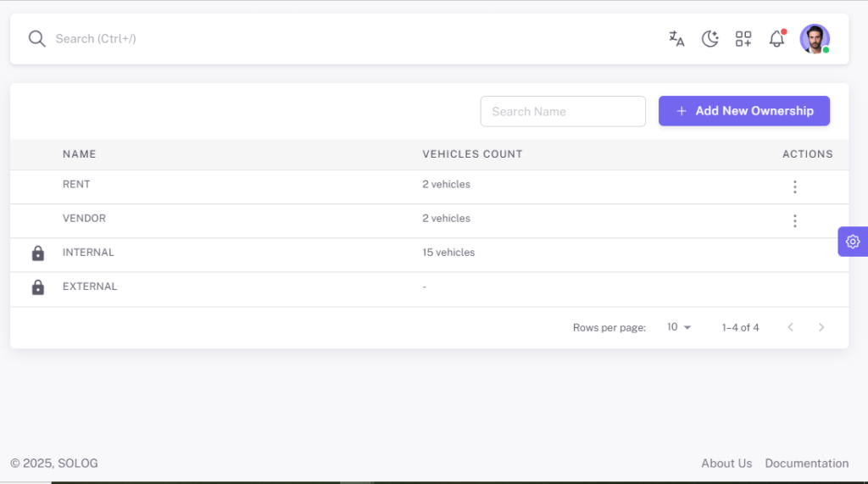
Task: Toggle dark mode moon icon
Action: tap(709, 39)
